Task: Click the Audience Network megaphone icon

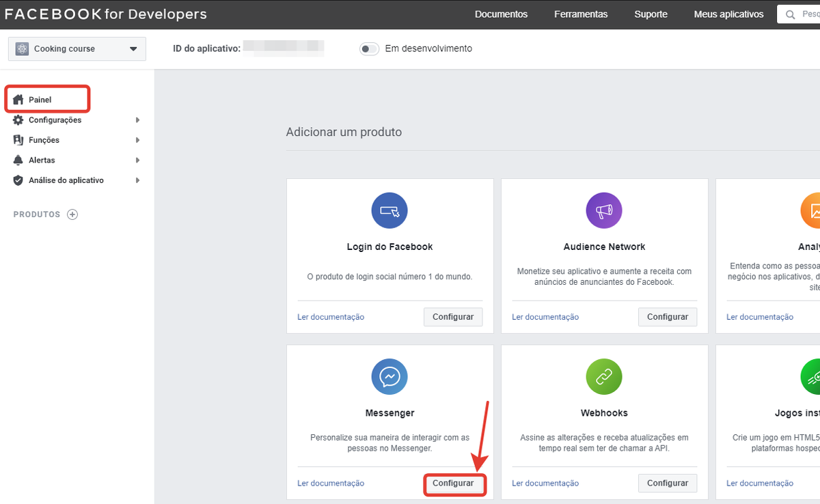Action: [604, 210]
